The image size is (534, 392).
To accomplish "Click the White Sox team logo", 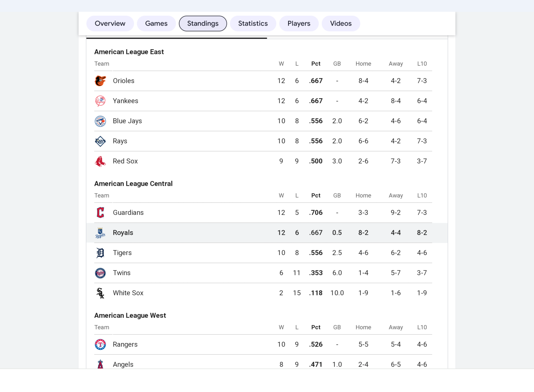I will [100, 293].
